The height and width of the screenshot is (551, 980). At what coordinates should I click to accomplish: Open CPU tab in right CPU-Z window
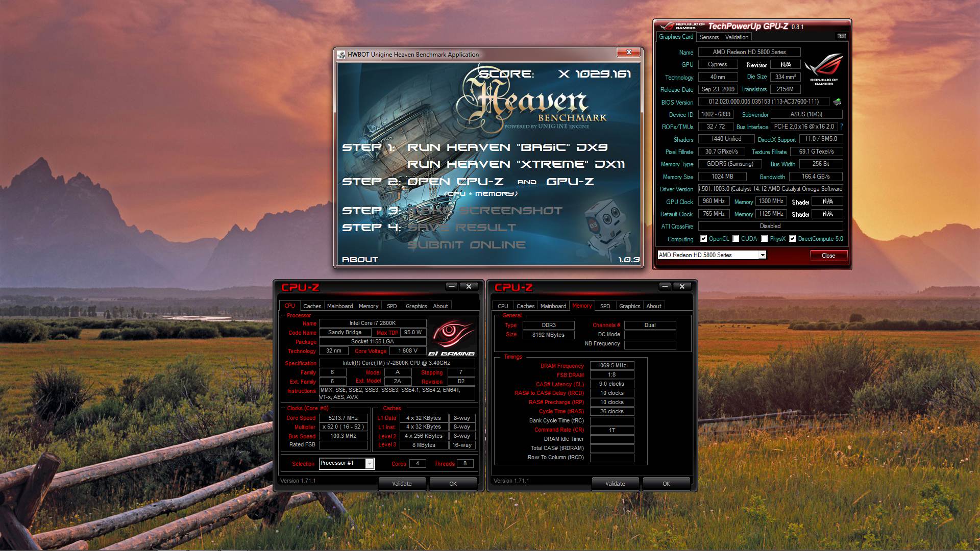click(x=503, y=306)
